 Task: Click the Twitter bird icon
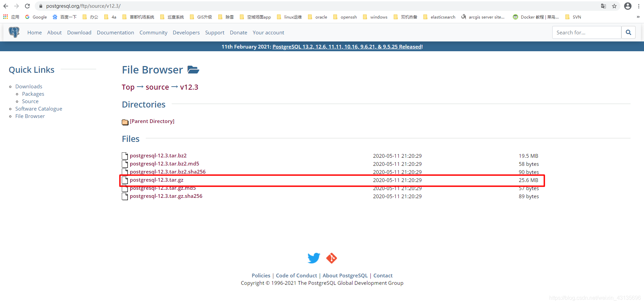pyautogui.click(x=314, y=258)
